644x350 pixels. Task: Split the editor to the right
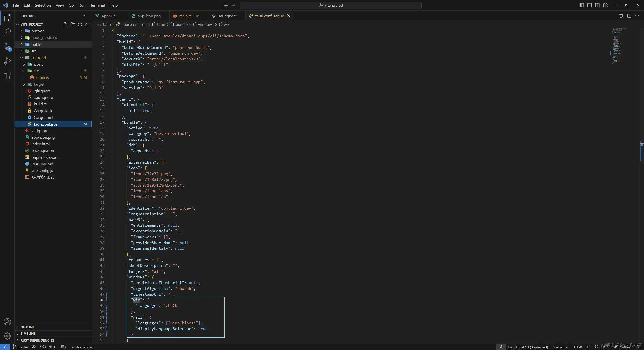[629, 16]
